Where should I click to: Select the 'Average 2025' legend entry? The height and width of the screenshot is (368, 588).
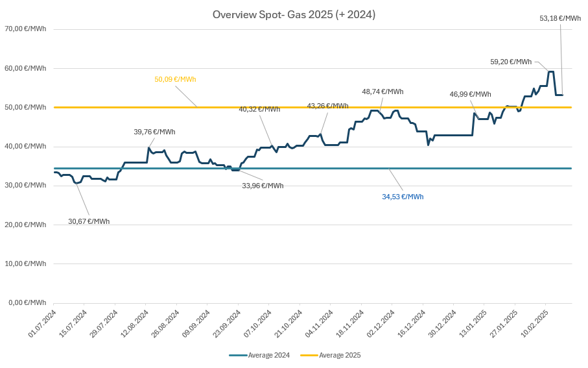pyautogui.click(x=340, y=355)
